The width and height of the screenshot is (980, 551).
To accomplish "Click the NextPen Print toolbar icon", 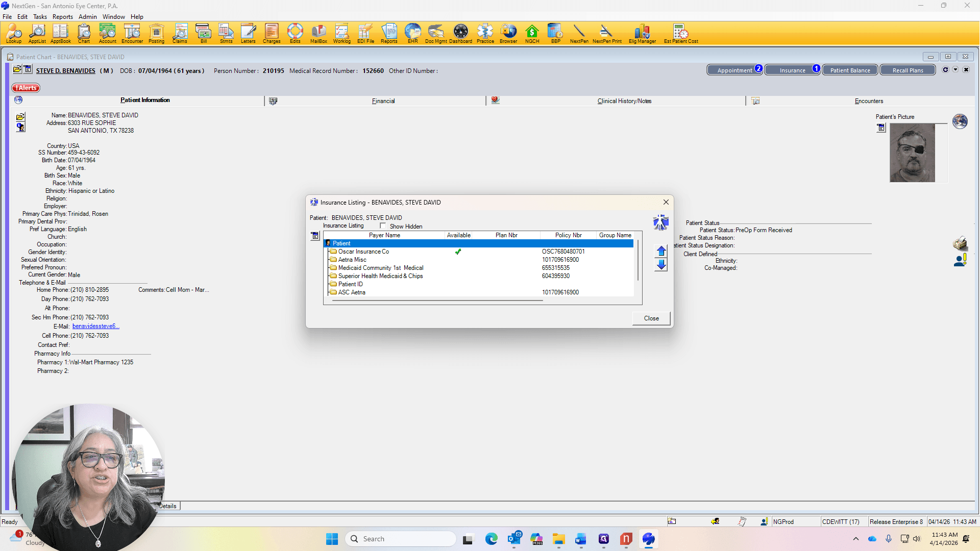I will 607,34.
